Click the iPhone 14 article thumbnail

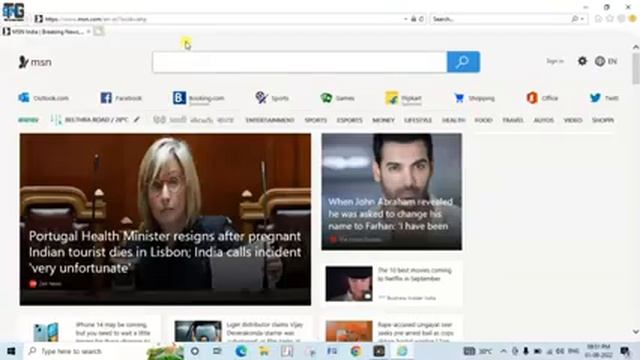point(46,331)
